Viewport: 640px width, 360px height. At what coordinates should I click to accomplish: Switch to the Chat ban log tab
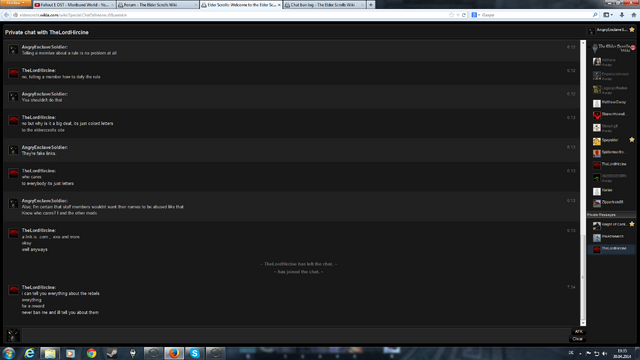click(x=324, y=5)
